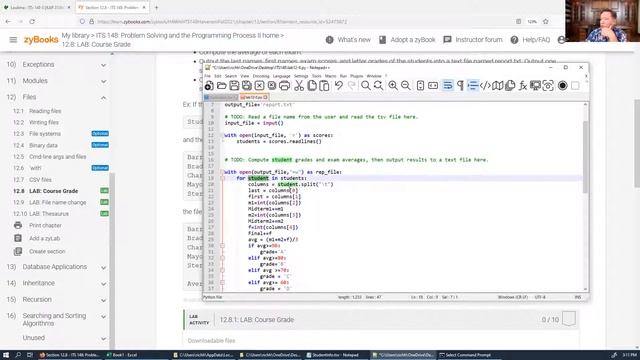The height and width of the screenshot is (360, 640).
Task: Click the user-defined language code icon
Action: tap(485, 85)
